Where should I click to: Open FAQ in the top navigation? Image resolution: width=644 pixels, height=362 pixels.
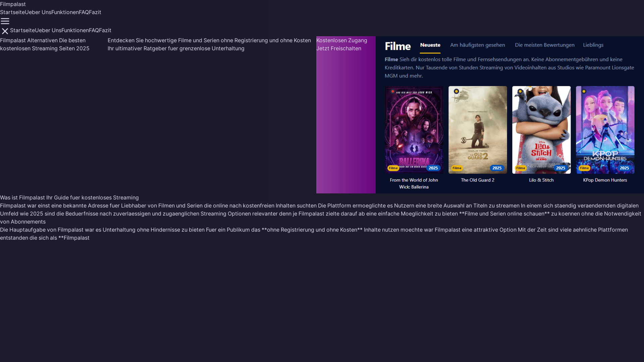click(x=84, y=12)
